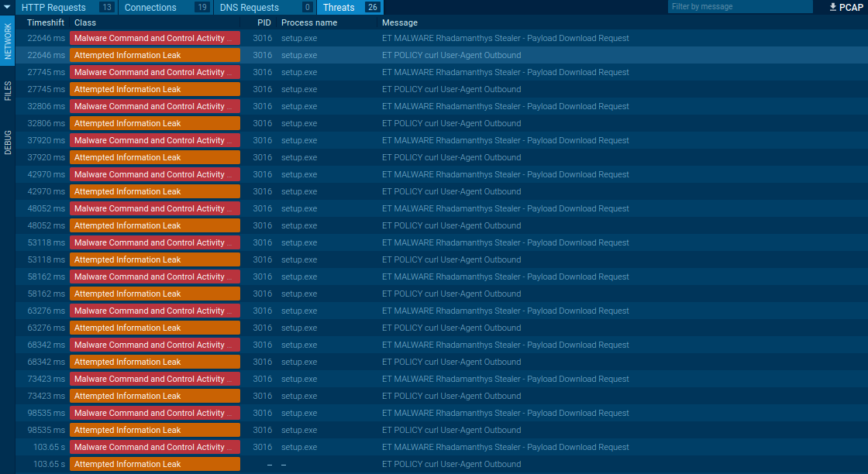Select the curl User-Agent Outbound message at 27745 ms
Screen dimensions: 868x474
451,89
